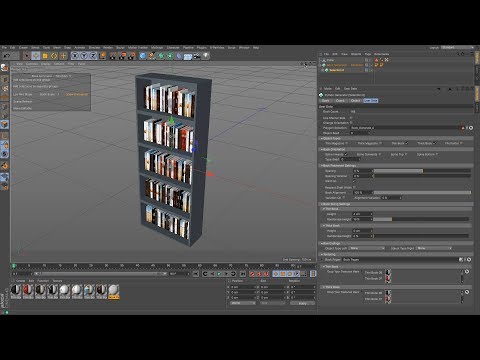Click the Thin Book Random Height slider

tap(421, 219)
